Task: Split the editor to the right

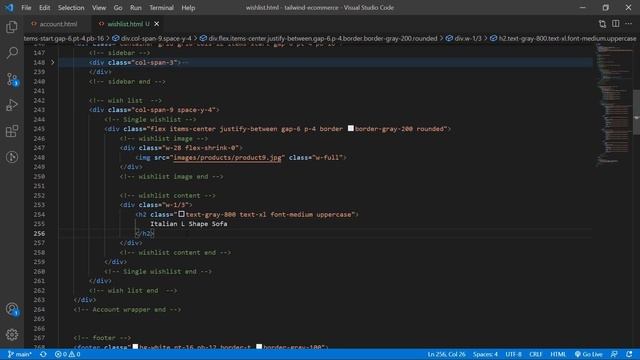Action: (x=616, y=24)
